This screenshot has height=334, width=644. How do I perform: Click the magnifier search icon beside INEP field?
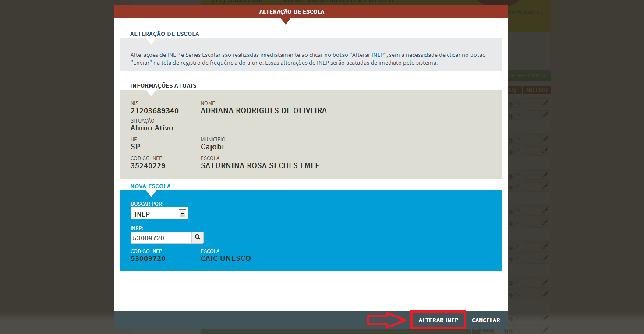198,238
